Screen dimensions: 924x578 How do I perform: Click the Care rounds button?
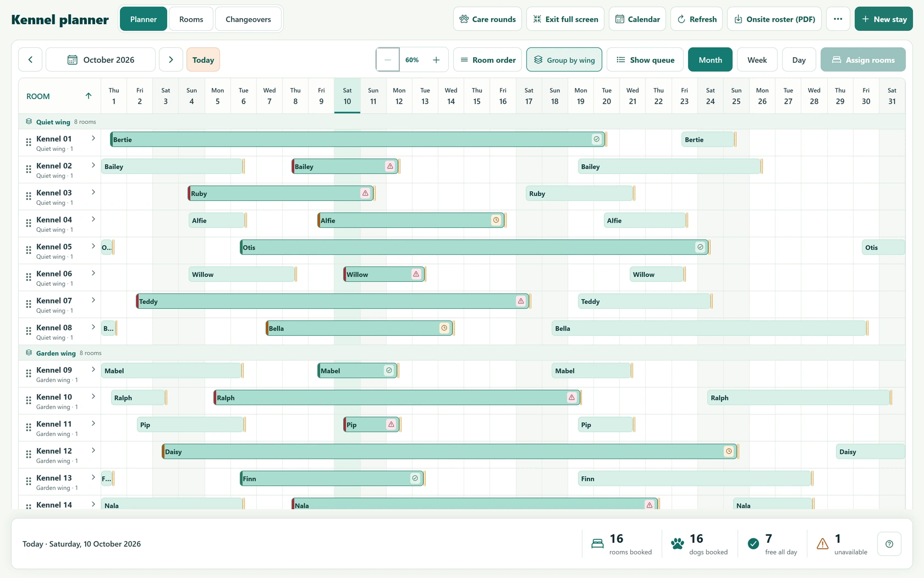[x=487, y=19]
